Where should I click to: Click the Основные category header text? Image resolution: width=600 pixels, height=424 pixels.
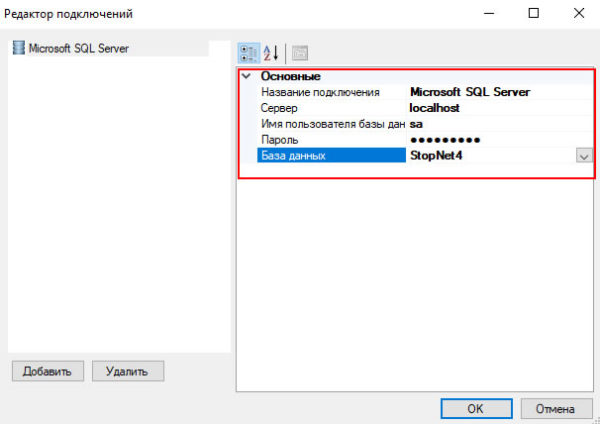(290, 76)
